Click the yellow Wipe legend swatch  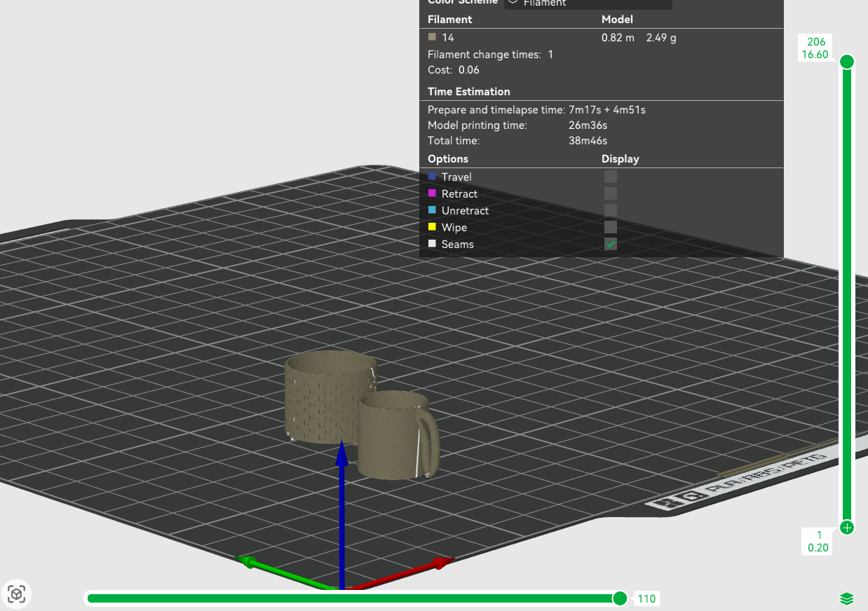(x=432, y=227)
